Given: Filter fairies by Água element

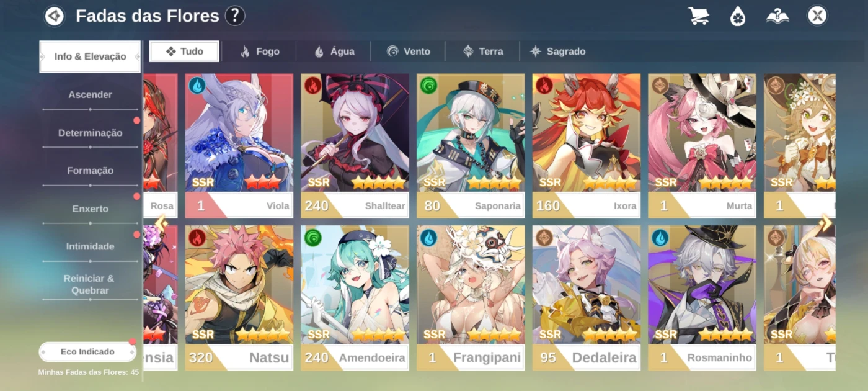Looking at the screenshot, I should (x=334, y=52).
